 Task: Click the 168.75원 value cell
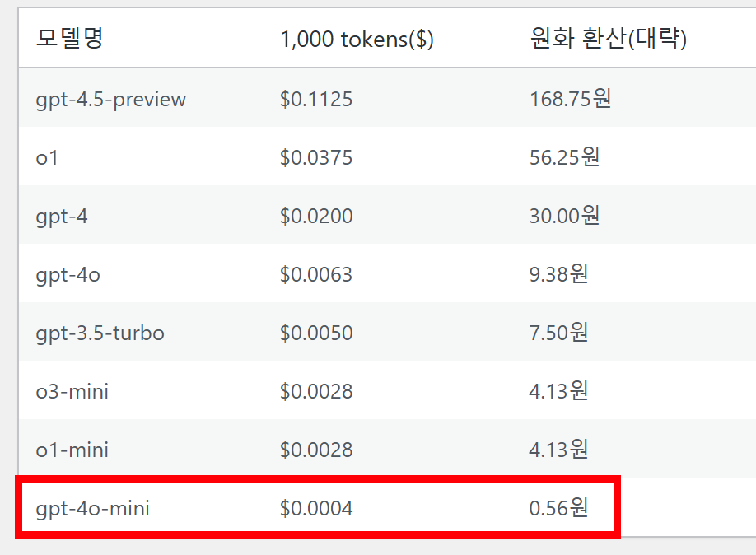click(x=571, y=98)
